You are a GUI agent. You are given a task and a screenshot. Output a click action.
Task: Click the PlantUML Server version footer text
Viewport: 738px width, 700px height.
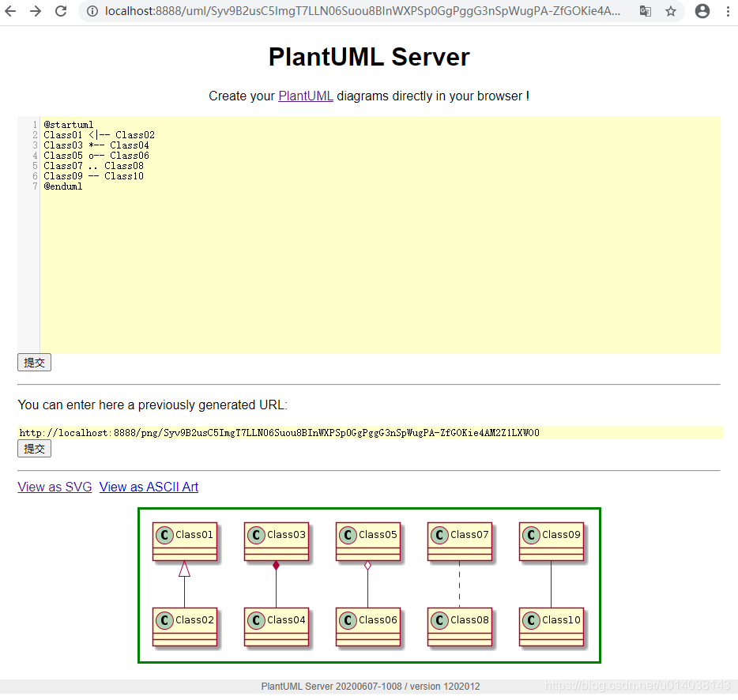click(371, 687)
